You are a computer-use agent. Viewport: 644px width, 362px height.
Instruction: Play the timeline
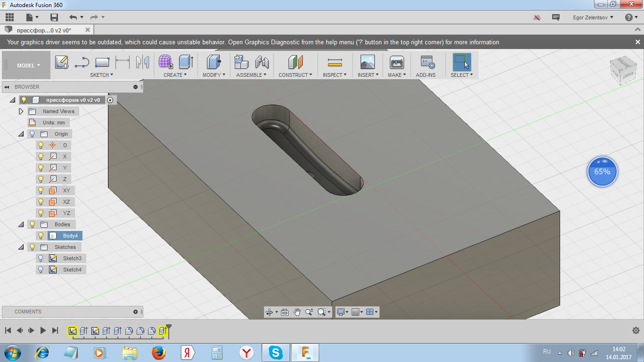click(43, 330)
